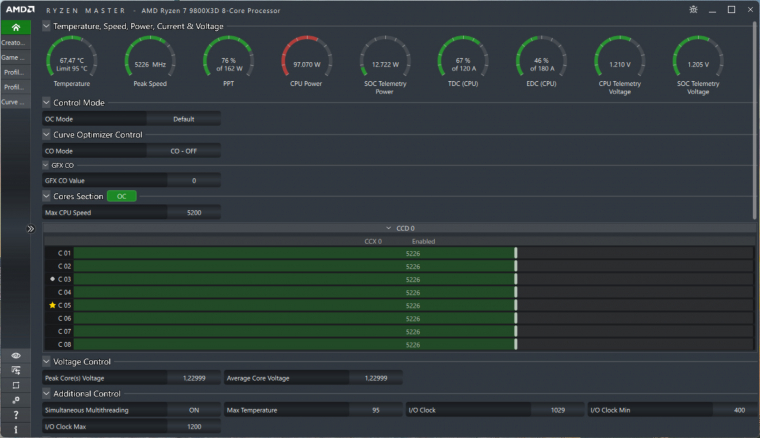Collapse Temperature, Speed, Power section

(x=47, y=26)
